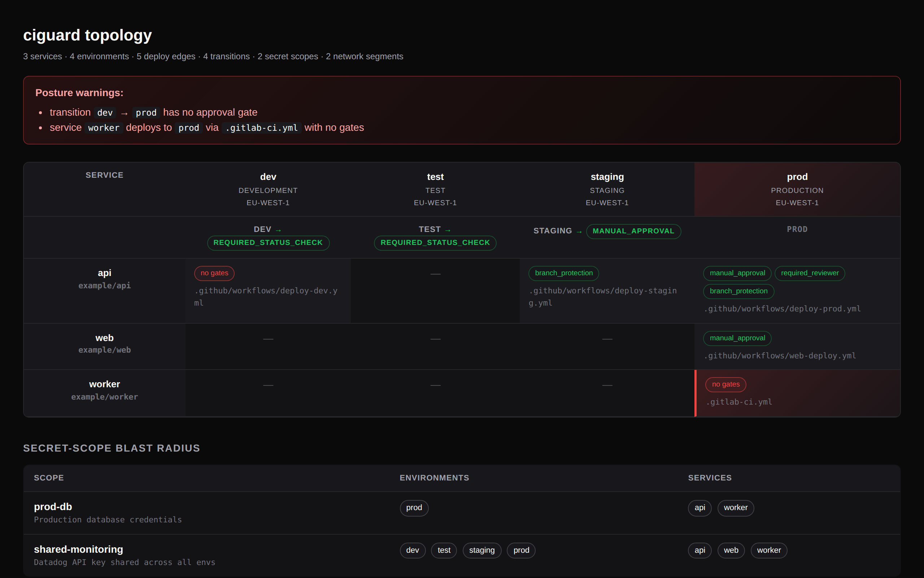Image resolution: width=924 pixels, height=578 pixels.
Task: Click the example/web repository label
Action: pyautogui.click(x=104, y=350)
